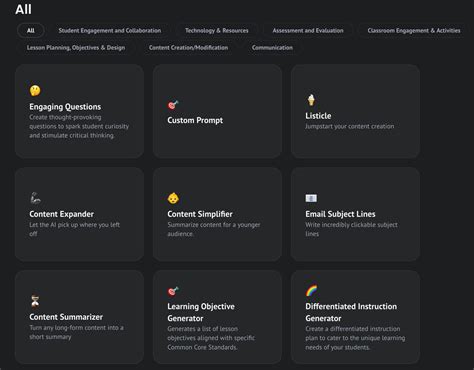The image size is (474, 370).
Task: Click the thinking face icon on Engaging Questions
Action: coord(35,90)
